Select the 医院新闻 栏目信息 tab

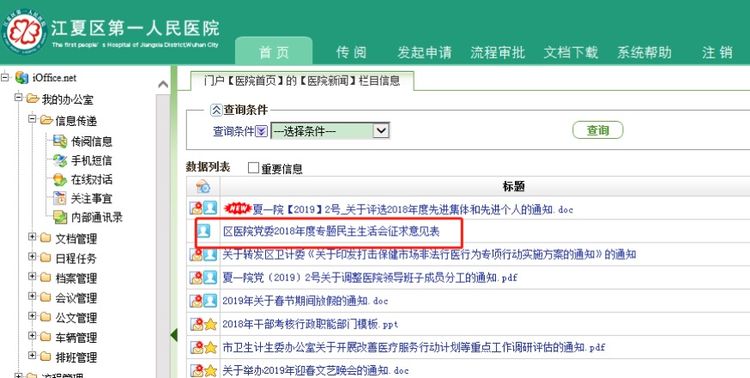(302, 80)
